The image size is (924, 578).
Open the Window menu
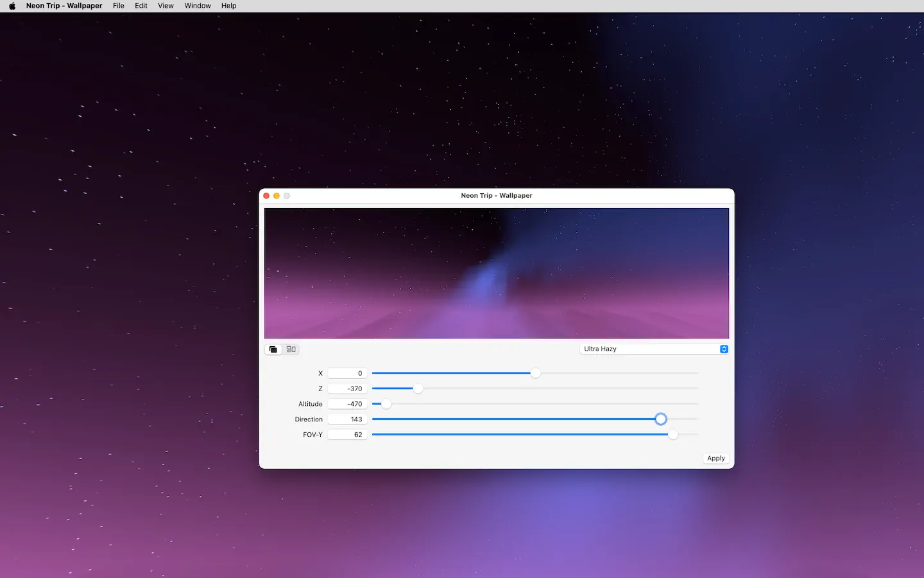pos(198,6)
